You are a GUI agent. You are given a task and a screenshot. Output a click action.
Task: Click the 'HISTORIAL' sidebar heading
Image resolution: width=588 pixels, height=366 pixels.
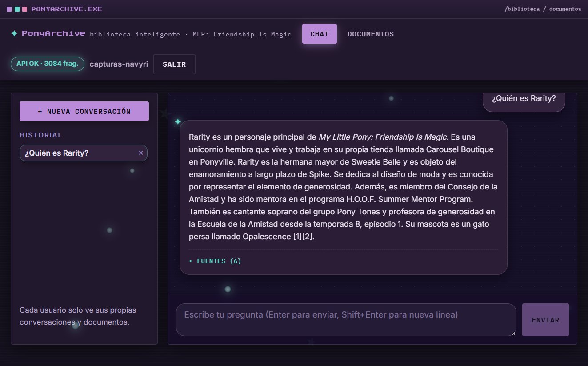[41, 135]
